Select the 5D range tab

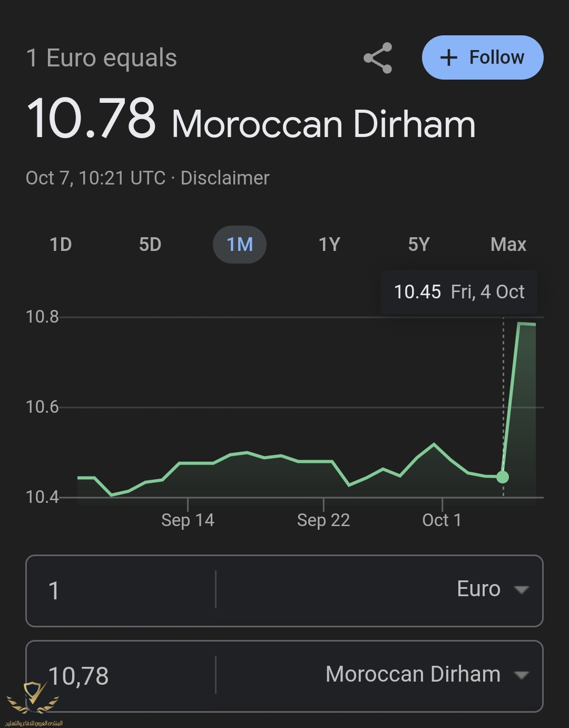coord(150,245)
